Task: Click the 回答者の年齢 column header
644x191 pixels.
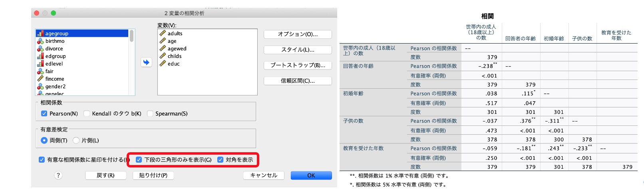Action: click(x=521, y=39)
